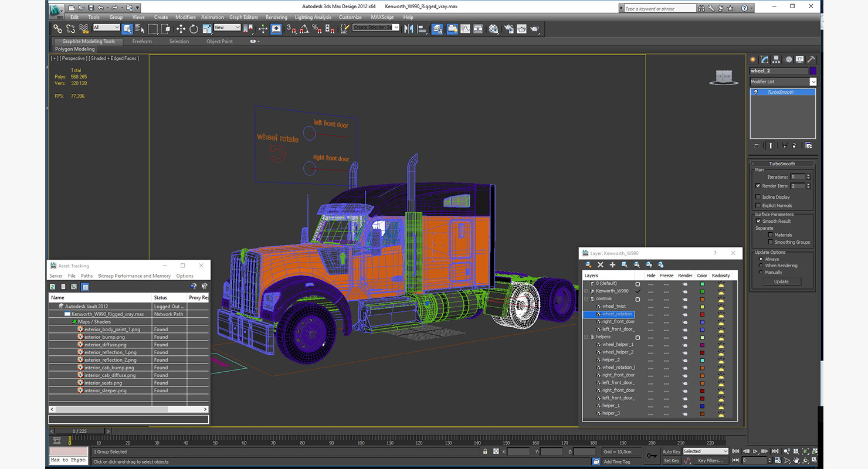868x469 pixels.
Task: Click the Set Key button
Action: [x=671, y=461]
